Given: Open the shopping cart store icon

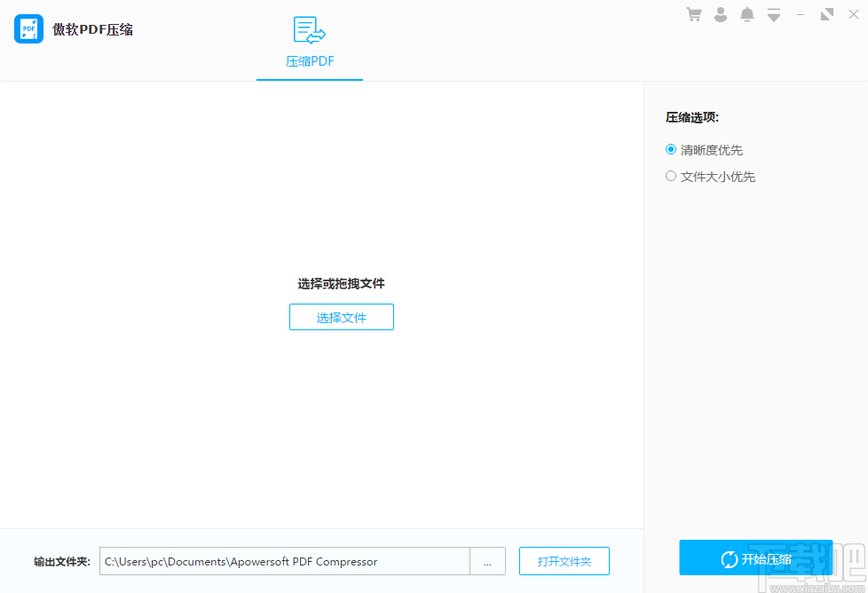Looking at the screenshot, I should [693, 14].
